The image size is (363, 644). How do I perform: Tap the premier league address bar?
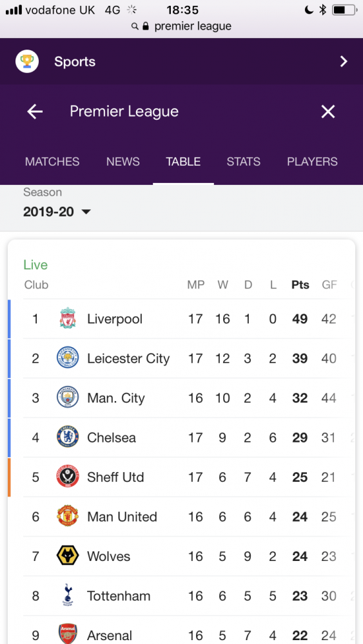pyautogui.click(x=181, y=26)
